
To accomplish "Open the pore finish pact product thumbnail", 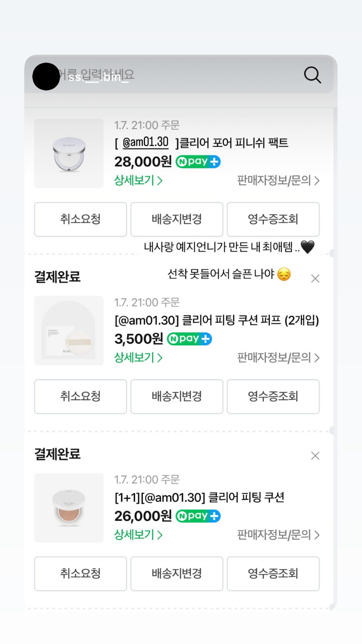I will click(x=69, y=153).
